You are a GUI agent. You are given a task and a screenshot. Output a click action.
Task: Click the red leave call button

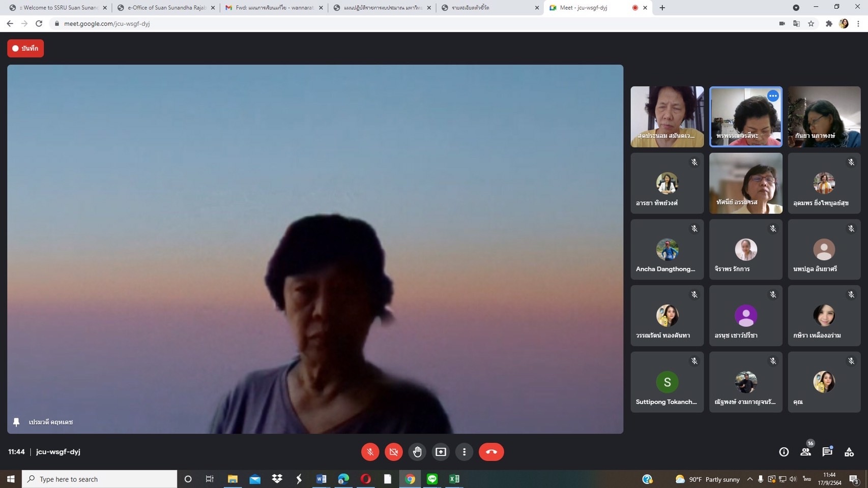(x=491, y=452)
